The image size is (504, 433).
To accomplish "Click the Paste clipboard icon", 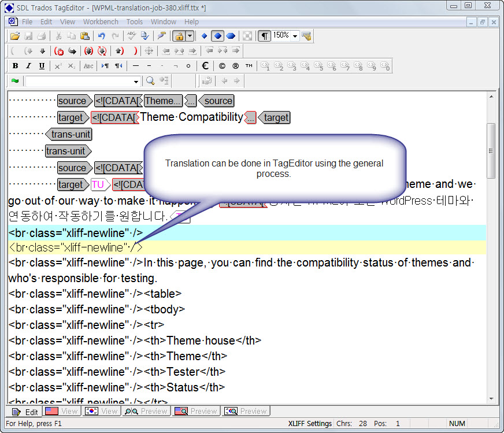I will point(84,36).
